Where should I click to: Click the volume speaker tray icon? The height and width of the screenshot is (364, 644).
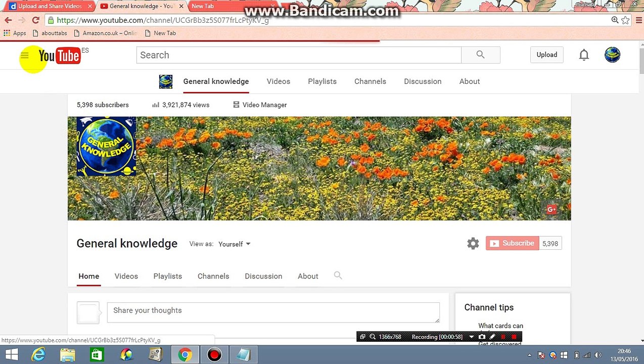click(x=599, y=355)
